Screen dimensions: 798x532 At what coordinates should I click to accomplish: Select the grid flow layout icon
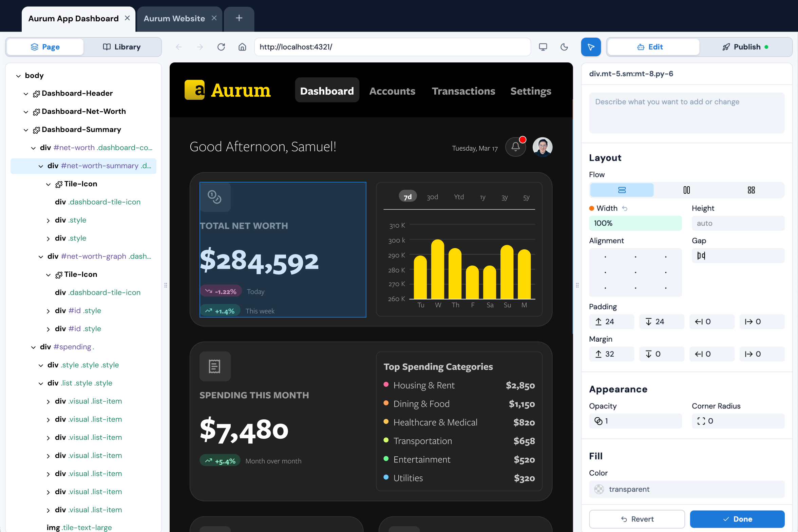point(751,190)
